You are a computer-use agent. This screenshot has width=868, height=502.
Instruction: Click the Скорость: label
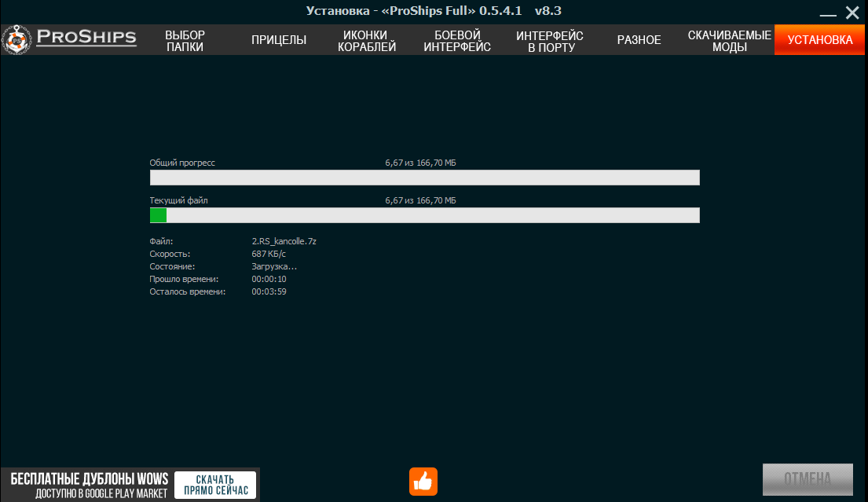click(x=170, y=254)
